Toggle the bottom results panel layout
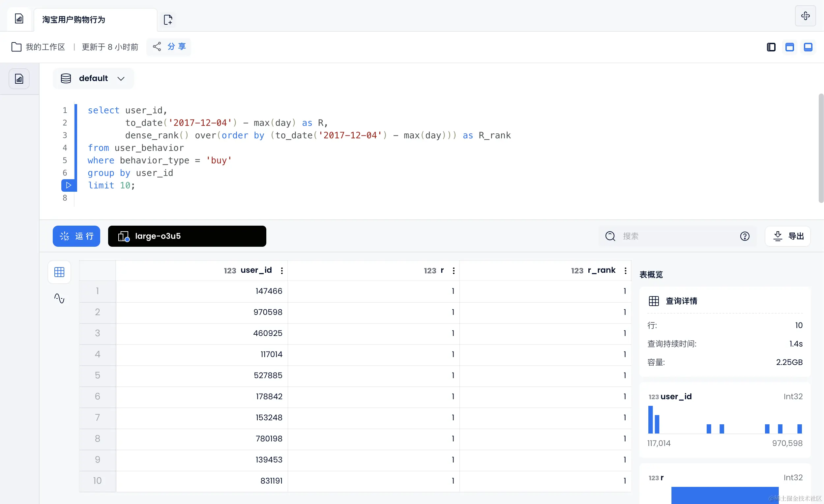This screenshot has height=504, width=824. point(808,47)
